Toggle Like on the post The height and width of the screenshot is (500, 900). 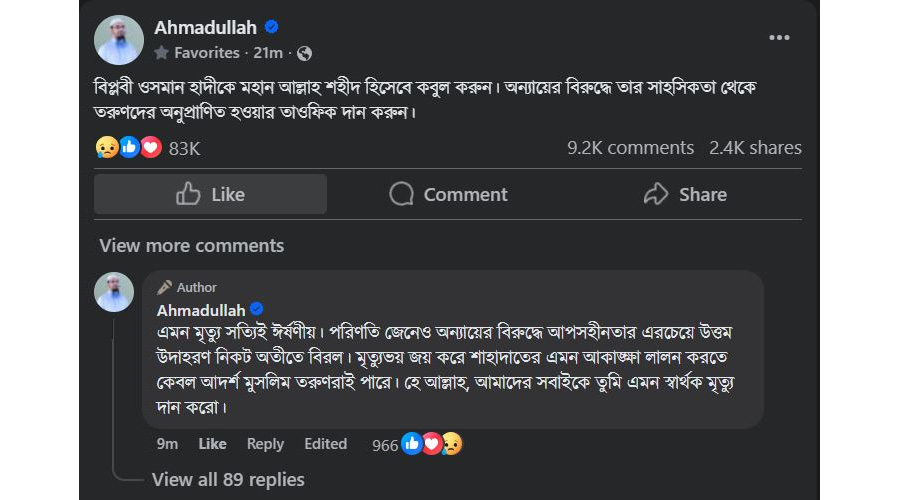click(211, 194)
